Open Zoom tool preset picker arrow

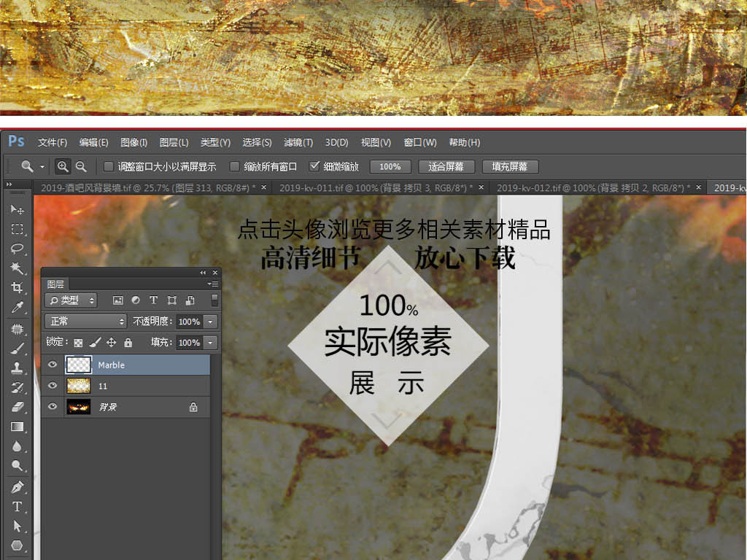(x=42, y=167)
